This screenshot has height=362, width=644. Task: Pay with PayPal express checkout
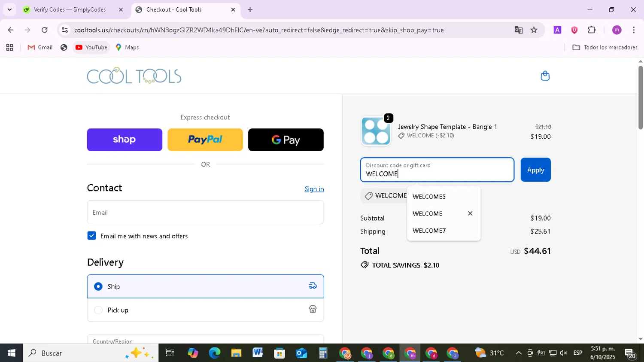(205, 140)
